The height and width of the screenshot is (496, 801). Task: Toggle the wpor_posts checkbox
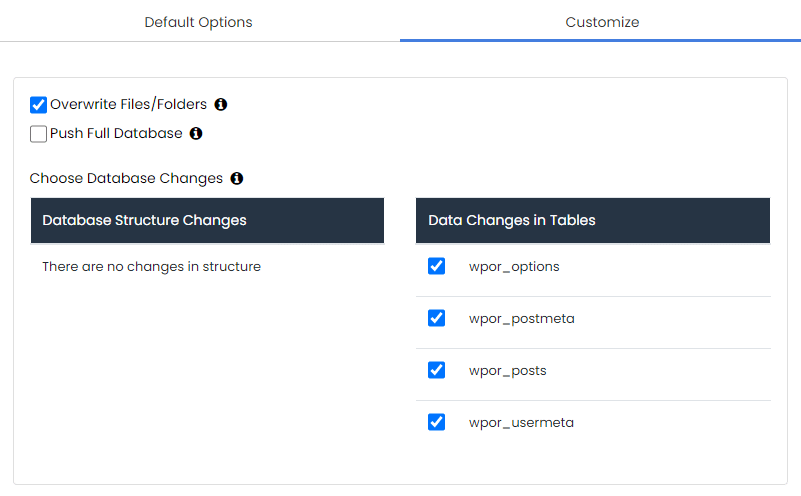pos(436,370)
